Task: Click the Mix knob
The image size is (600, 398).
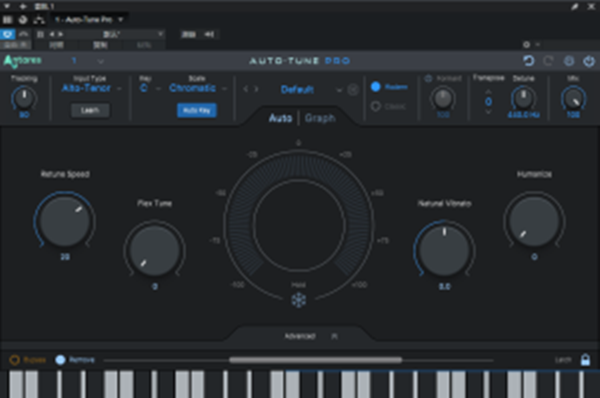Action: pyautogui.click(x=573, y=98)
